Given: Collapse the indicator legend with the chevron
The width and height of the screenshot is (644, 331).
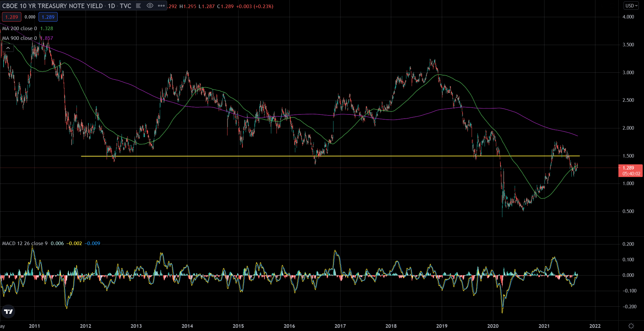Looking at the screenshot, I should pos(8,48).
